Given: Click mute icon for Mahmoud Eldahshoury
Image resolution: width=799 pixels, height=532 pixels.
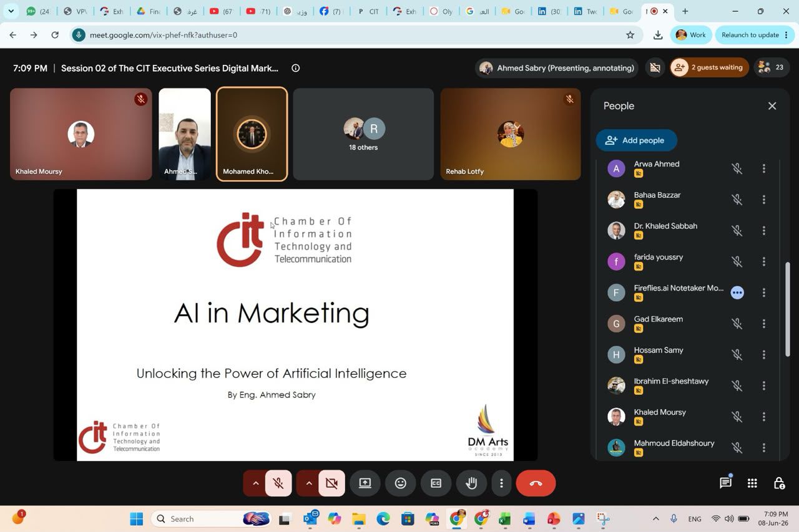Looking at the screenshot, I should [x=737, y=447].
